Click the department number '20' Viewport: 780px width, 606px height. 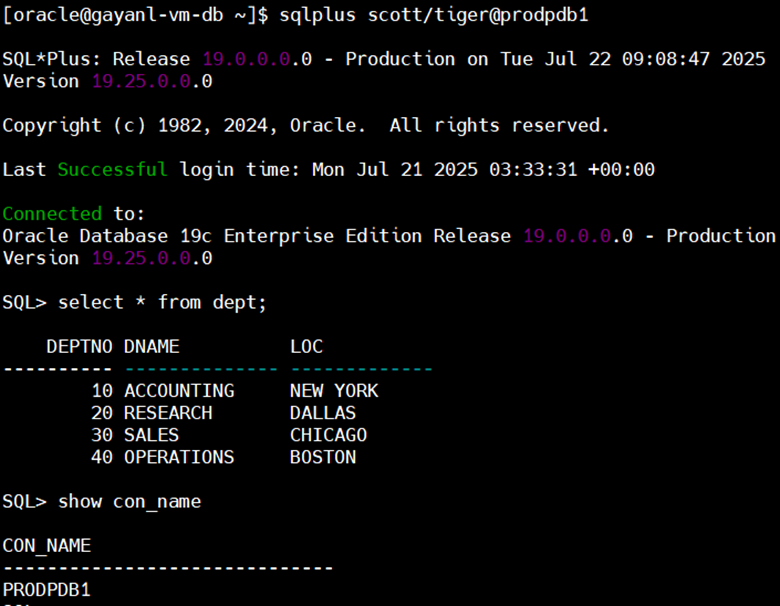pos(102,413)
